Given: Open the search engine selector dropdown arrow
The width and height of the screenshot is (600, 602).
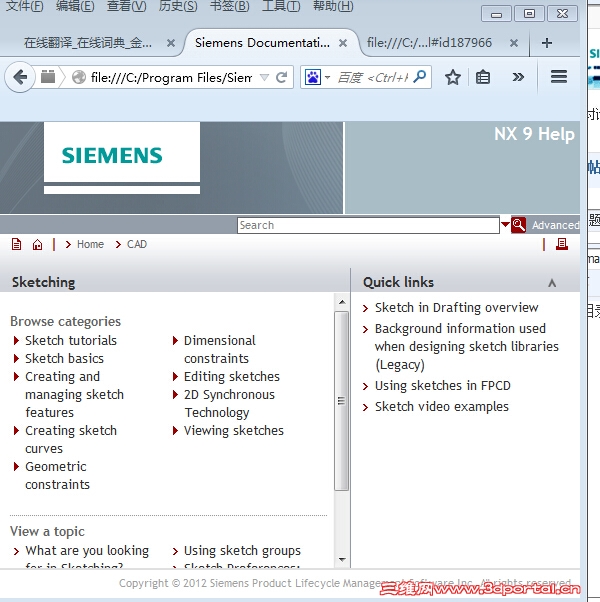Looking at the screenshot, I should pos(327,78).
